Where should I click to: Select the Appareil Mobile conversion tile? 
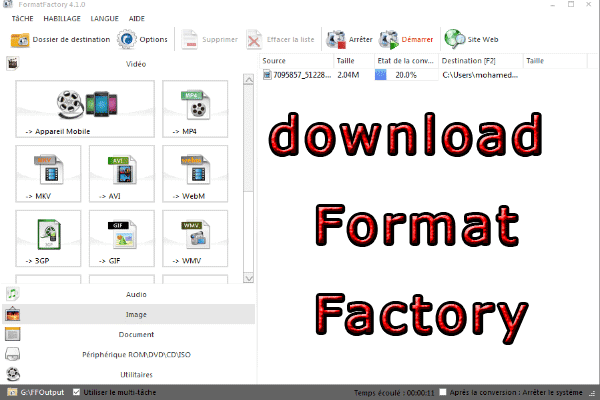point(85,109)
